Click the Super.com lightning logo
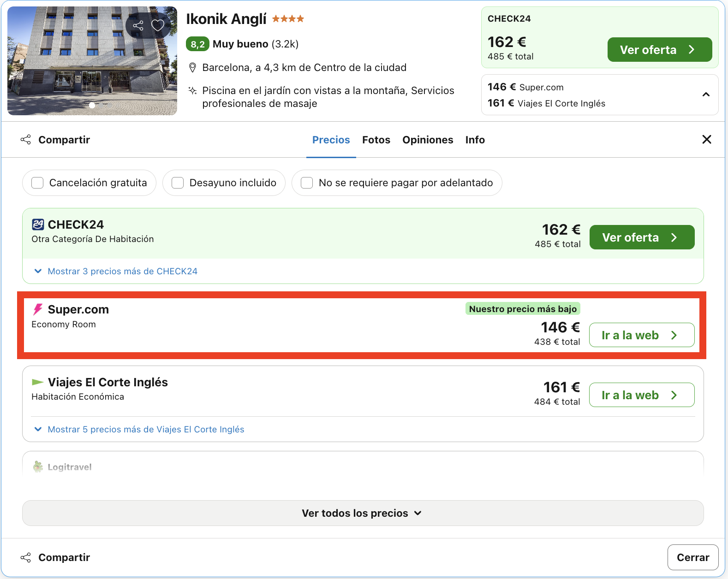The image size is (728, 579). pyautogui.click(x=38, y=309)
